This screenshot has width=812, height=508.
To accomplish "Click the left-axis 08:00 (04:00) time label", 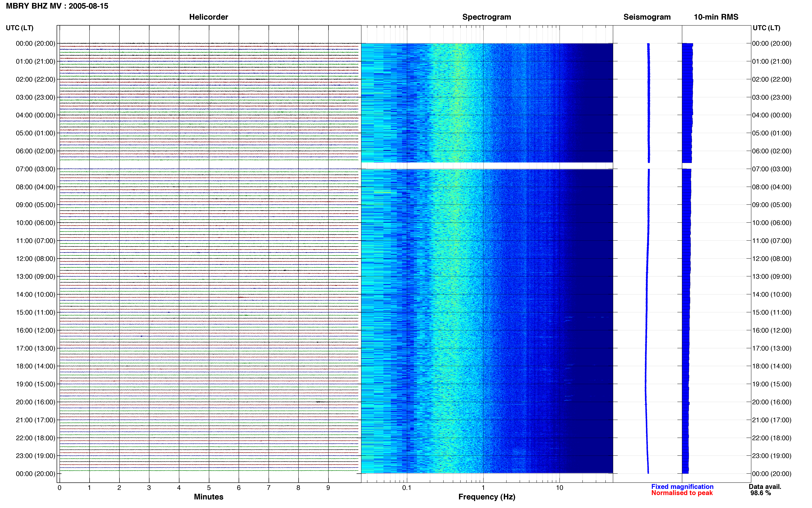I will tap(36, 187).
